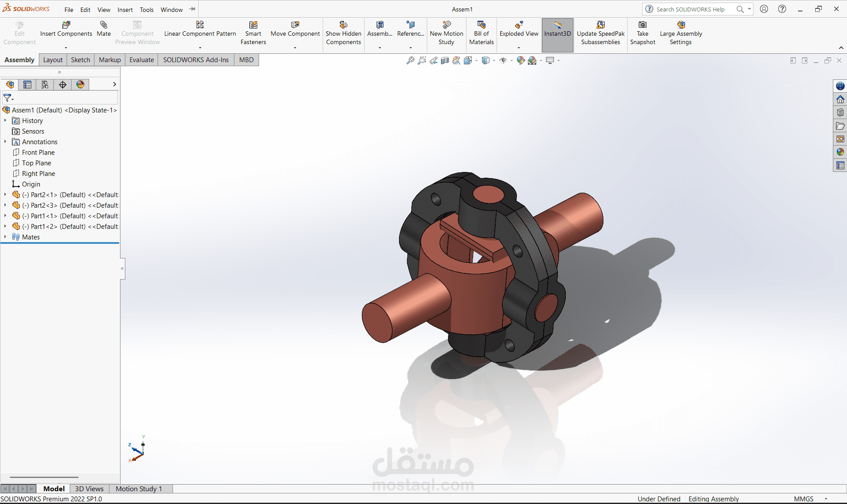Open SOLIDWORKS Resources in task pane
Screen dimensions: 847x504
[x=840, y=99]
